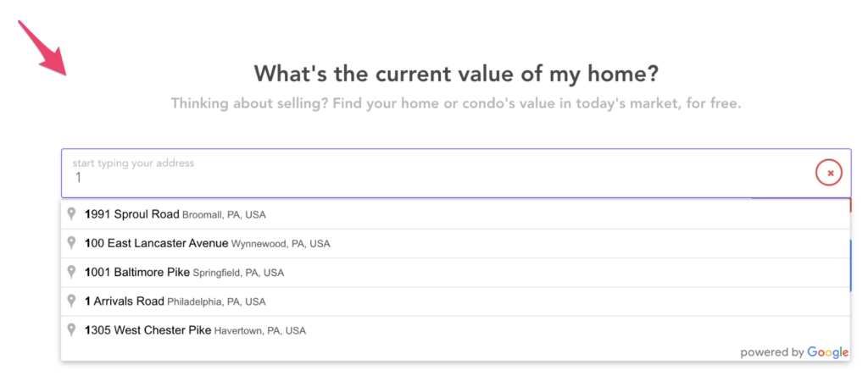Click the pin icon beside 1991 Sproul Road
The image size is (868, 387).
[x=72, y=214]
